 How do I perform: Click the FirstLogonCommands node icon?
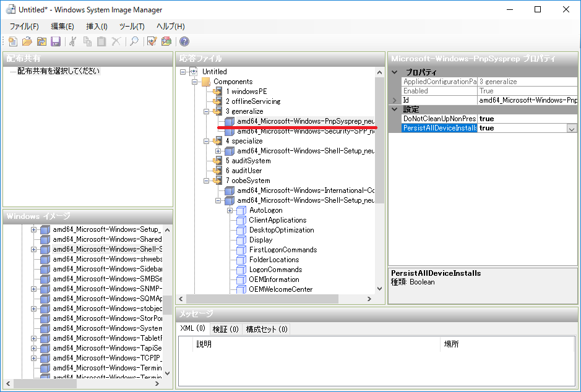[x=241, y=250]
